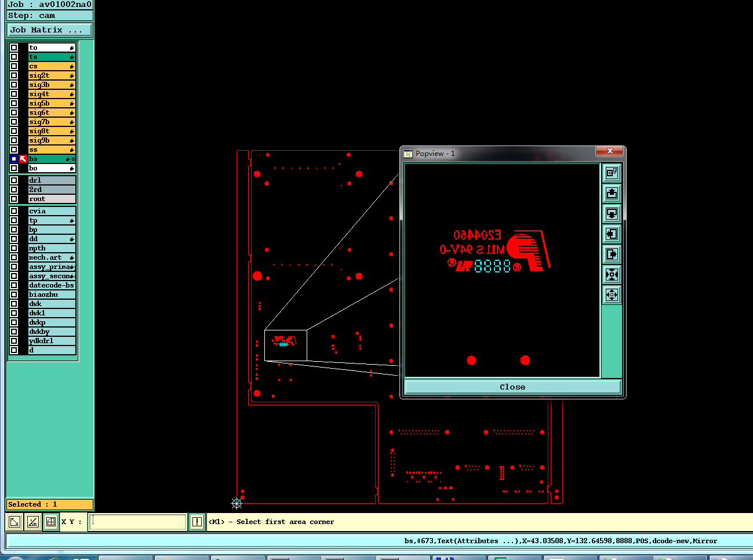Screen dimensions: 753x560
Task: Select the layer named d
Action: (52, 350)
